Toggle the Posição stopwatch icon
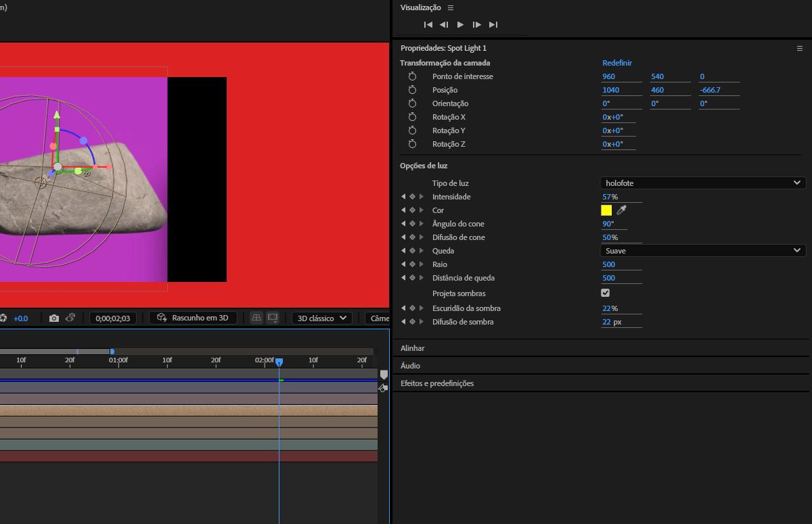This screenshot has height=524, width=812. tap(412, 90)
